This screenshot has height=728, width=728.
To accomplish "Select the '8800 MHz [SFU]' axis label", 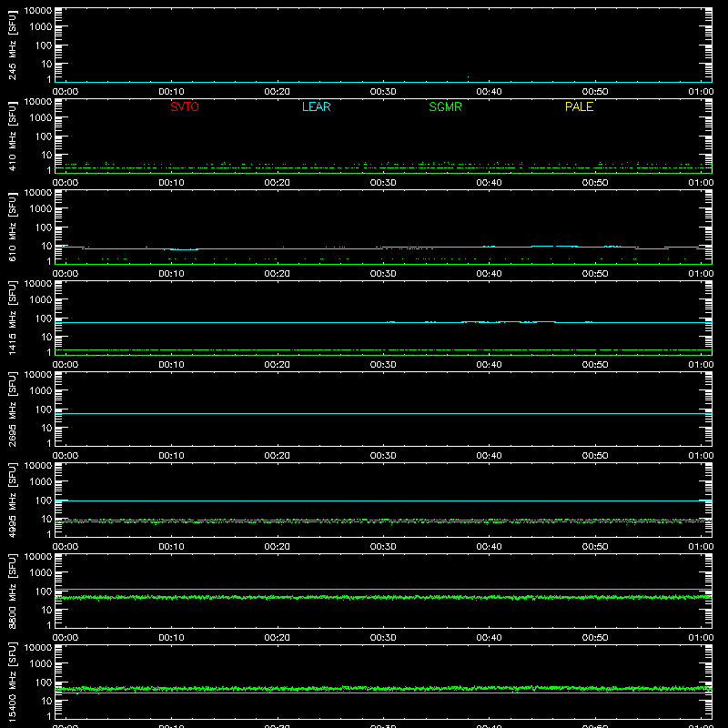I will [x=13, y=591].
